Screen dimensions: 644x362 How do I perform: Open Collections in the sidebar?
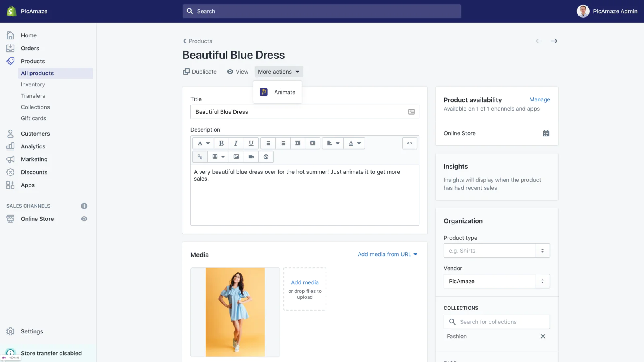click(35, 107)
